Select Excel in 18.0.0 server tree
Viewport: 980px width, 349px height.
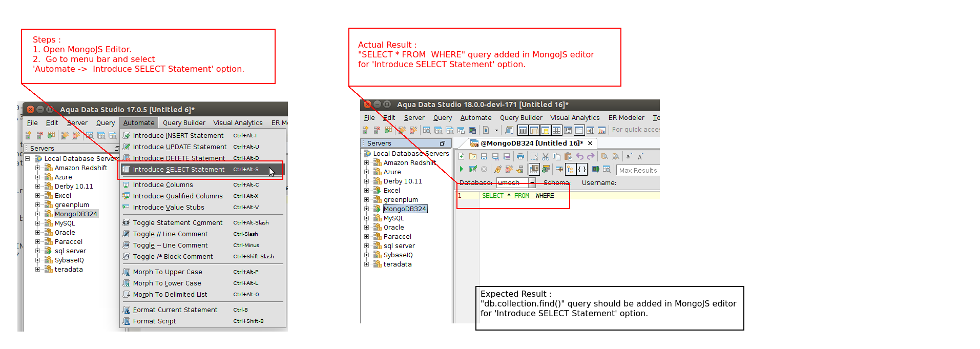point(392,190)
